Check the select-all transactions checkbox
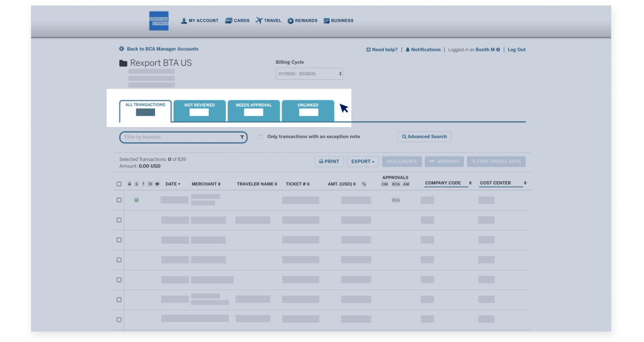This screenshot has width=644, height=342. [x=119, y=184]
